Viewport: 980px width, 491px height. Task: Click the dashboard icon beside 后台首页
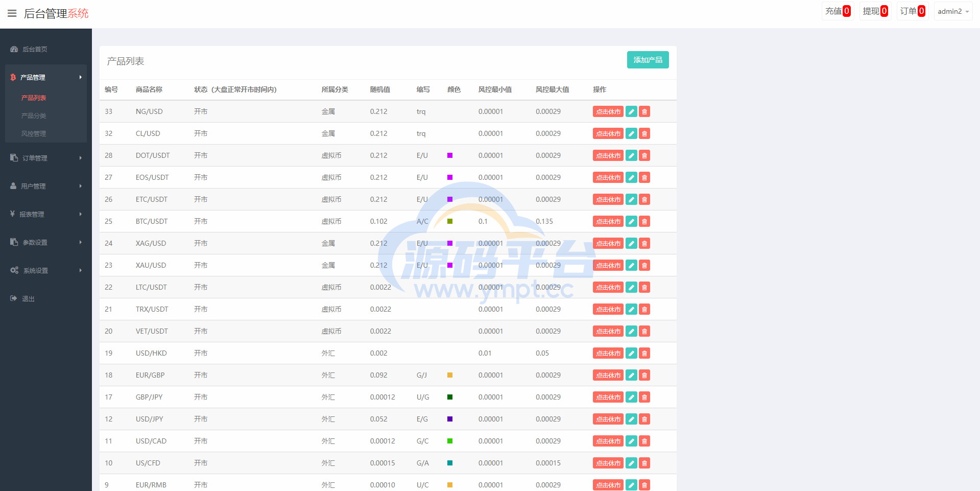14,49
